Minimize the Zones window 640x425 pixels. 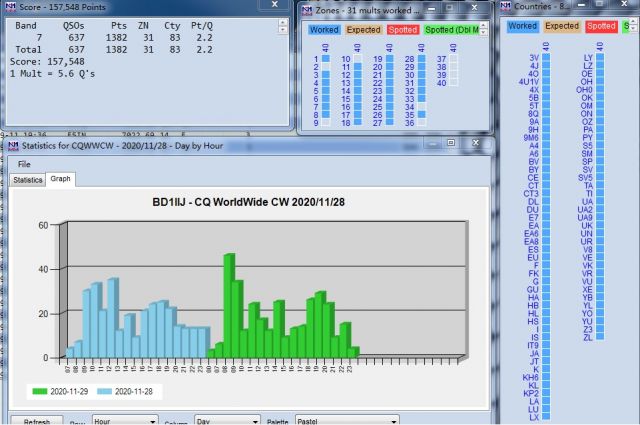[x=431, y=8]
